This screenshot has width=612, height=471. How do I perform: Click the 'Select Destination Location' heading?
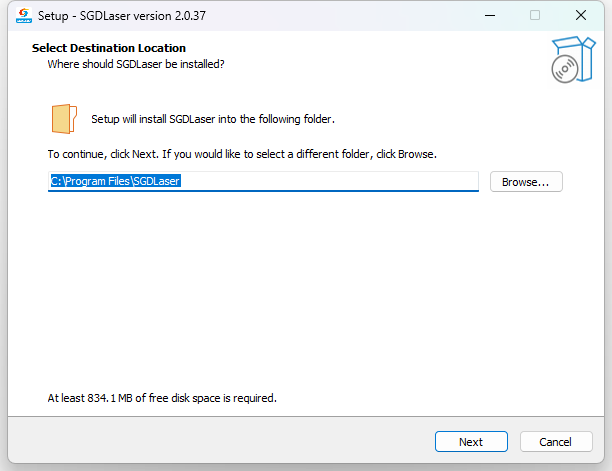point(109,48)
